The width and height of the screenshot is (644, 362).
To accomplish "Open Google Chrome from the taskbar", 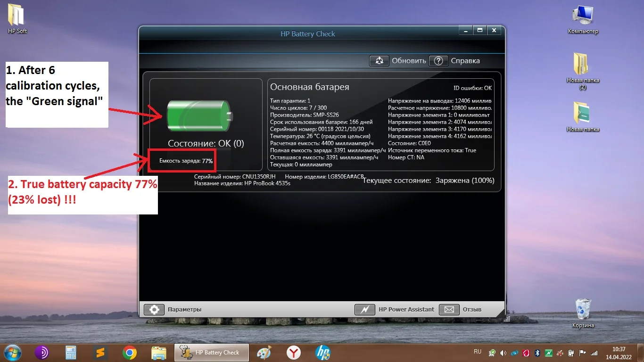I will [129, 353].
